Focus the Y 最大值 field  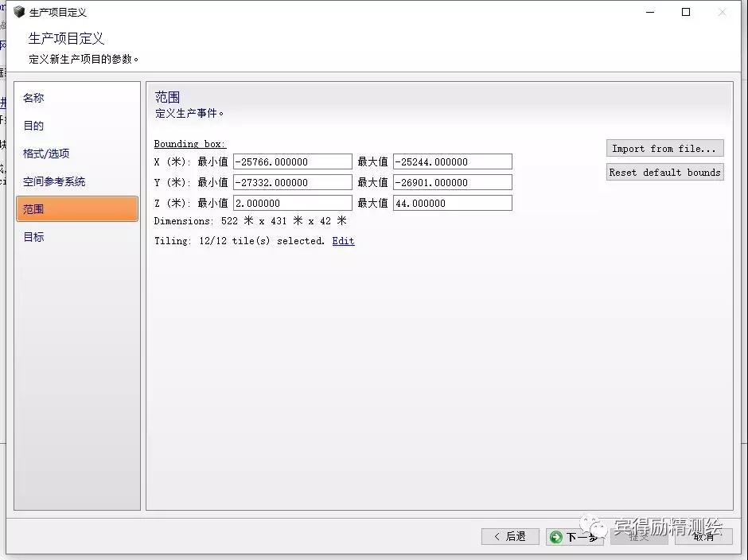point(452,183)
